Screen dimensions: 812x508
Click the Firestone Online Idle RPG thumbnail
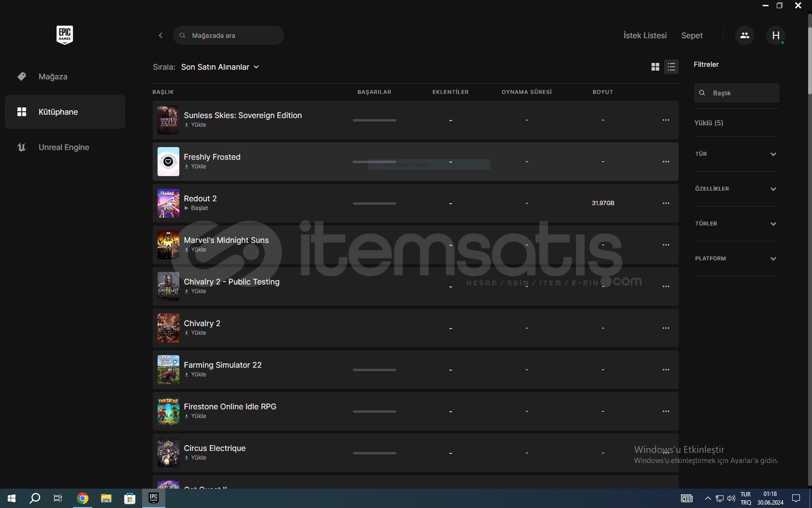click(168, 411)
